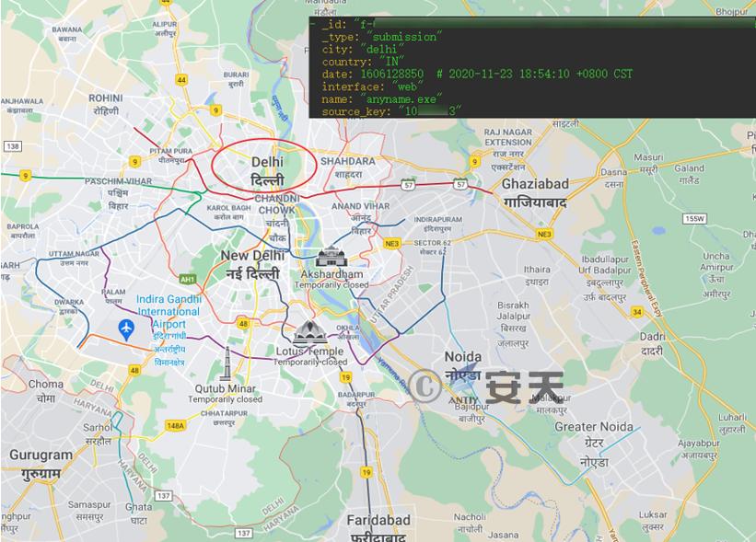Click the Ghaziabad city label
756x542 pixels.
pos(535,192)
